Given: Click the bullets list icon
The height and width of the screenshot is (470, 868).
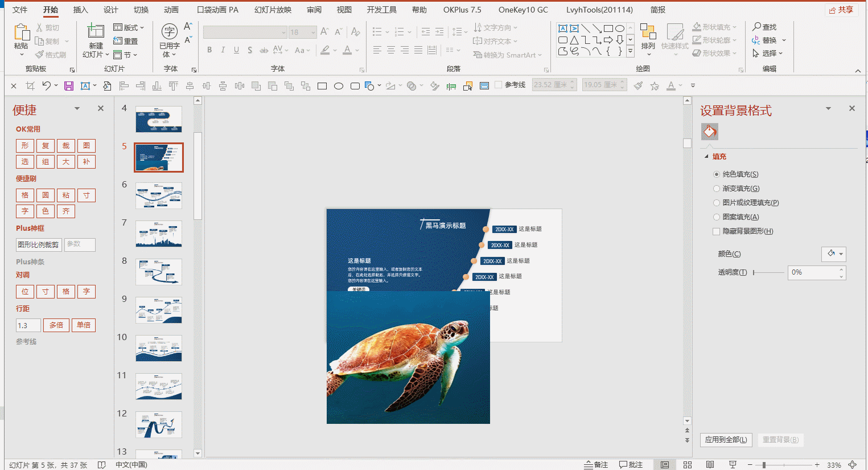Looking at the screenshot, I should point(377,32).
